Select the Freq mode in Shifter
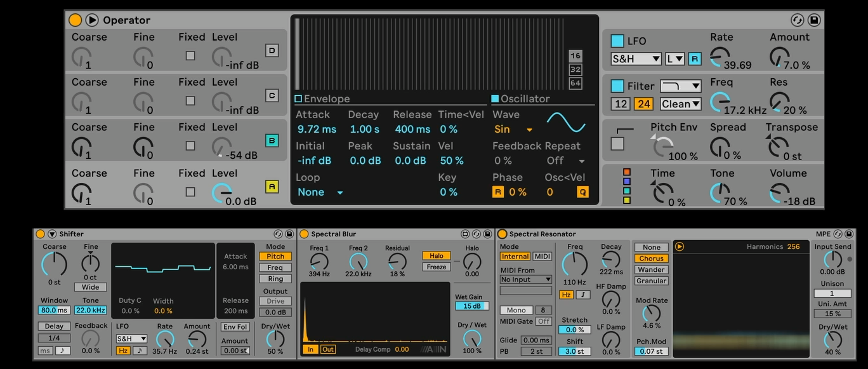 (x=275, y=267)
